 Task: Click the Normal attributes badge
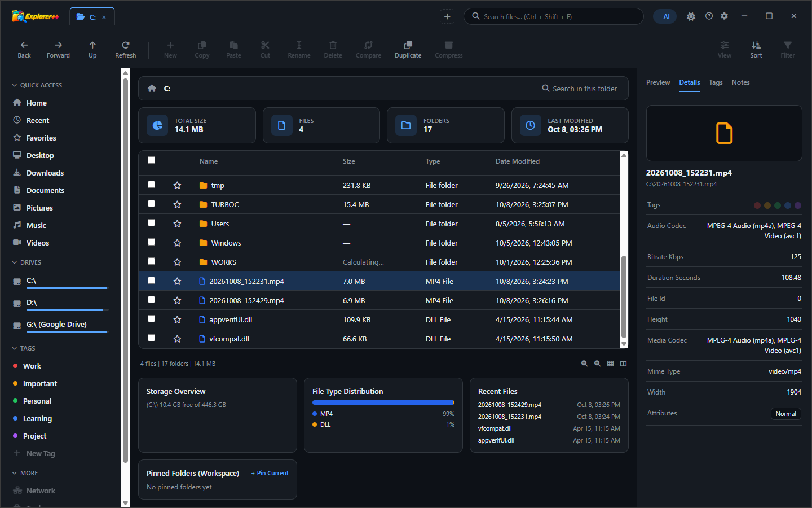coord(785,414)
